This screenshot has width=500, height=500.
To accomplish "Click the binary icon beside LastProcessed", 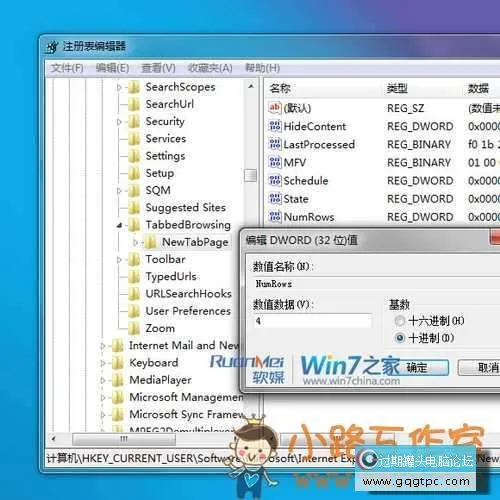I will 275,144.
